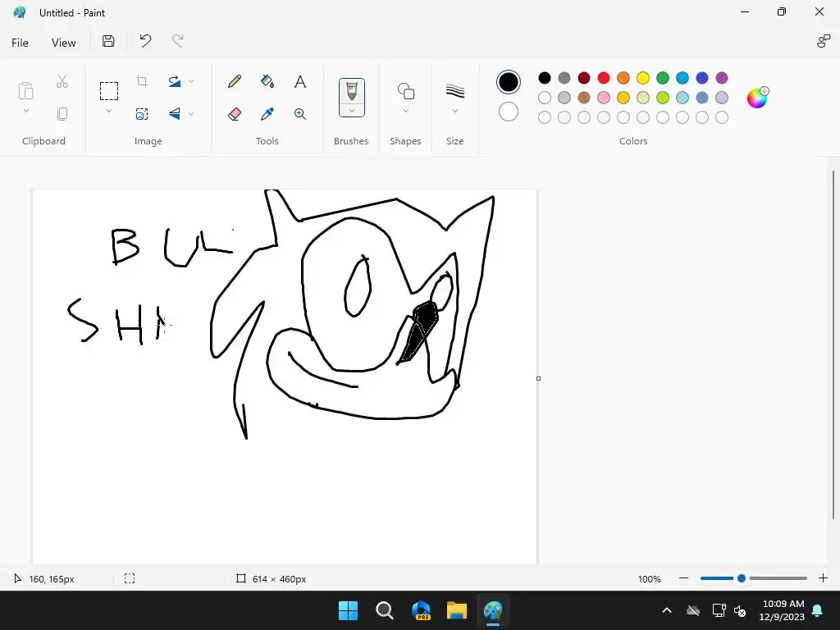This screenshot has width=840, height=630.
Task: Expand the Brushes dropdown arrow
Action: [x=351, y=111]
